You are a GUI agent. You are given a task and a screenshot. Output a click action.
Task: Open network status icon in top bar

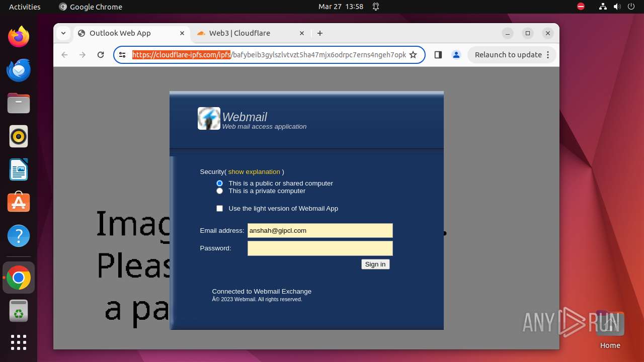(x=603, y=7)
